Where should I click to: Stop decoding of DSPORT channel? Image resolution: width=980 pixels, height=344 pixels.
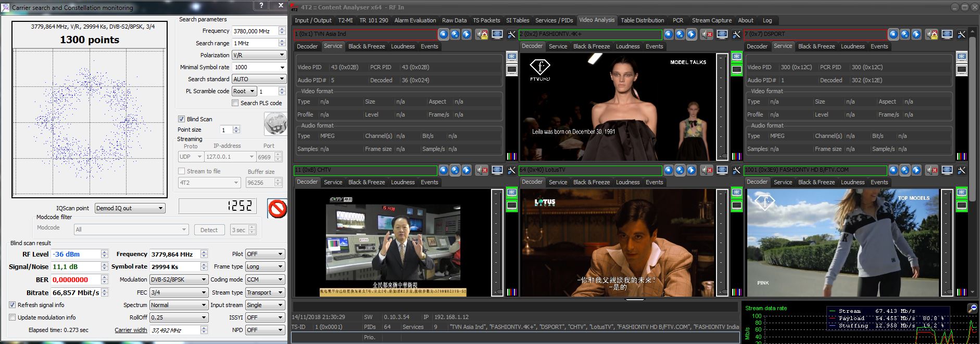[x=894, y=34]
